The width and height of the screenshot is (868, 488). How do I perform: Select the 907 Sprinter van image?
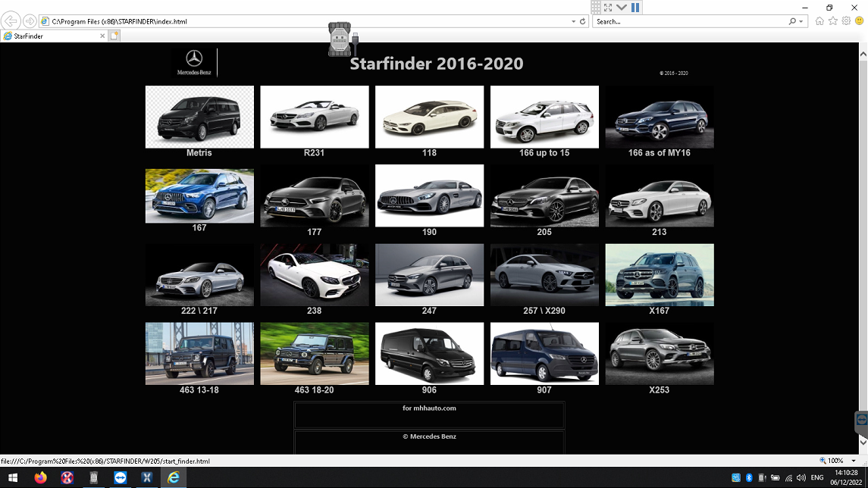click(544, 353)
